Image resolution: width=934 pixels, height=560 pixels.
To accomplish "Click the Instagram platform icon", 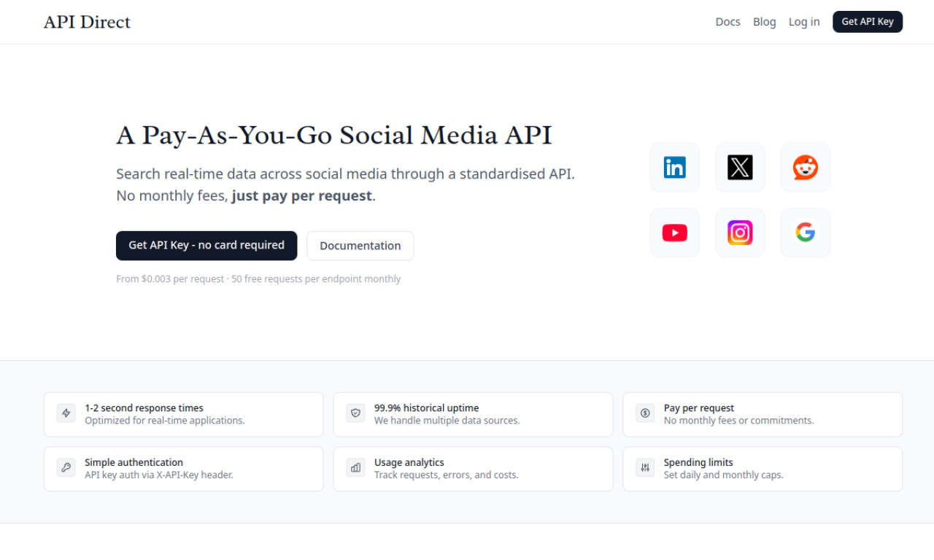I will tap(740, 233).
